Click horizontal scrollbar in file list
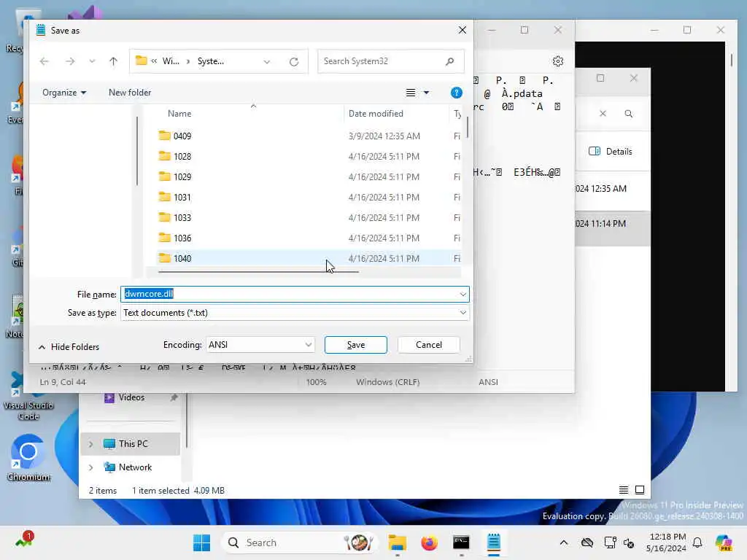The image size is (747, 560). coord(258,272)
